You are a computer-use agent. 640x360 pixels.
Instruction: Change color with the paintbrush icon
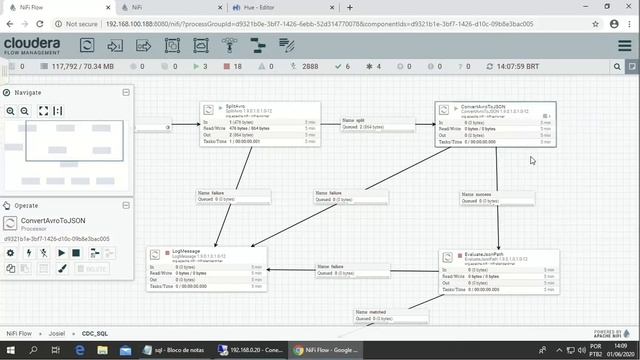pyautogui.click(x=62, y=268)
